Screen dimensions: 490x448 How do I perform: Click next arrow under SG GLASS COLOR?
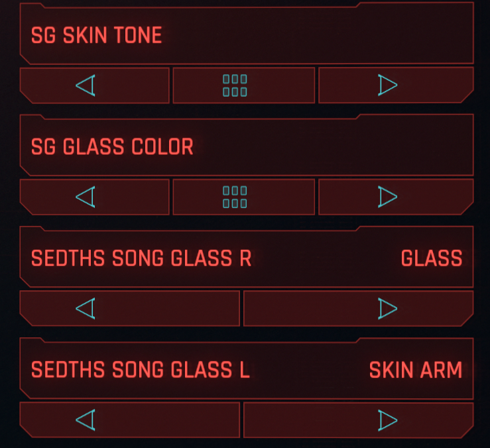(x=387, y=197)
